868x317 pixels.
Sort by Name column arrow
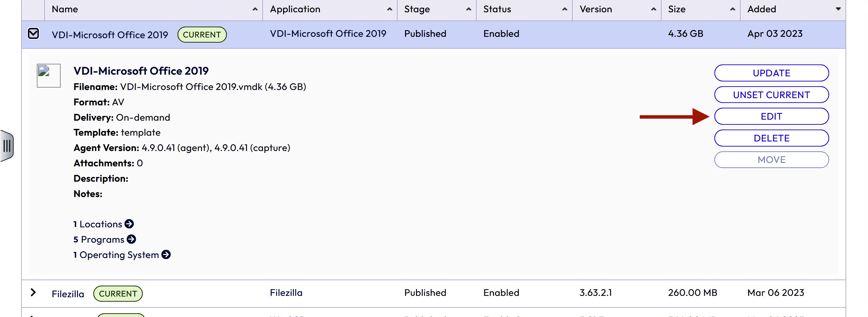point(255,10)
